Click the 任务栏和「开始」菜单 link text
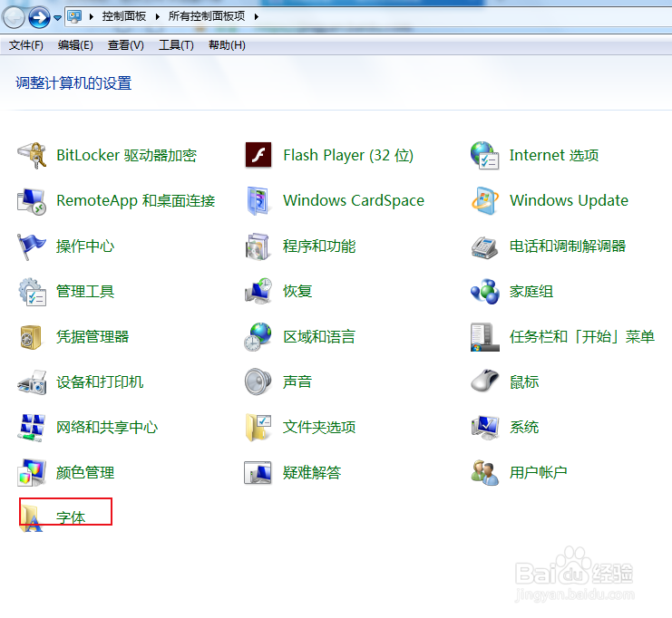Image resolution: width=672 pixels, height=618 pixels. pyautogui.click(x=581, y=336)
